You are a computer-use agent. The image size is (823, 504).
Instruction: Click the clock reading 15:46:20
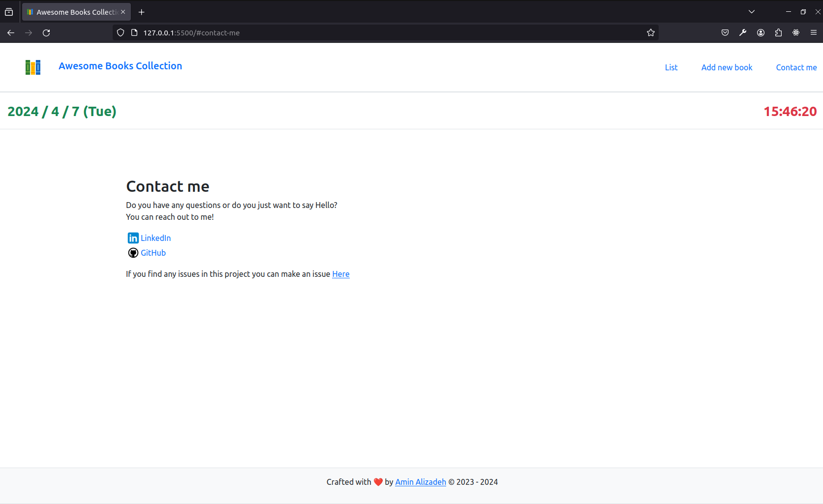click(790, 112)
